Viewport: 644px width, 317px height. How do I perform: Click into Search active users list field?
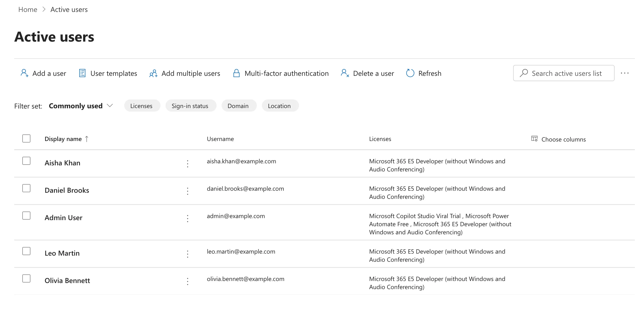tap(564, 73)
